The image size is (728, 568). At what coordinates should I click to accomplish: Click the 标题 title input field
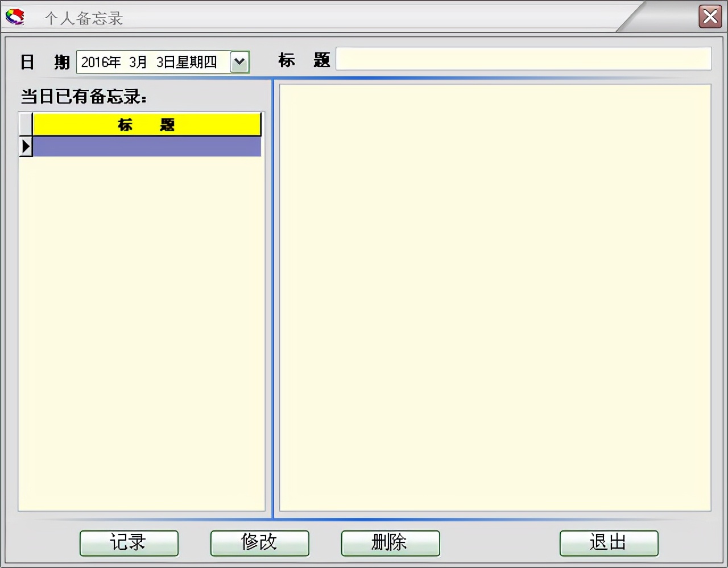pyautogui.click(x=523, y=59)
